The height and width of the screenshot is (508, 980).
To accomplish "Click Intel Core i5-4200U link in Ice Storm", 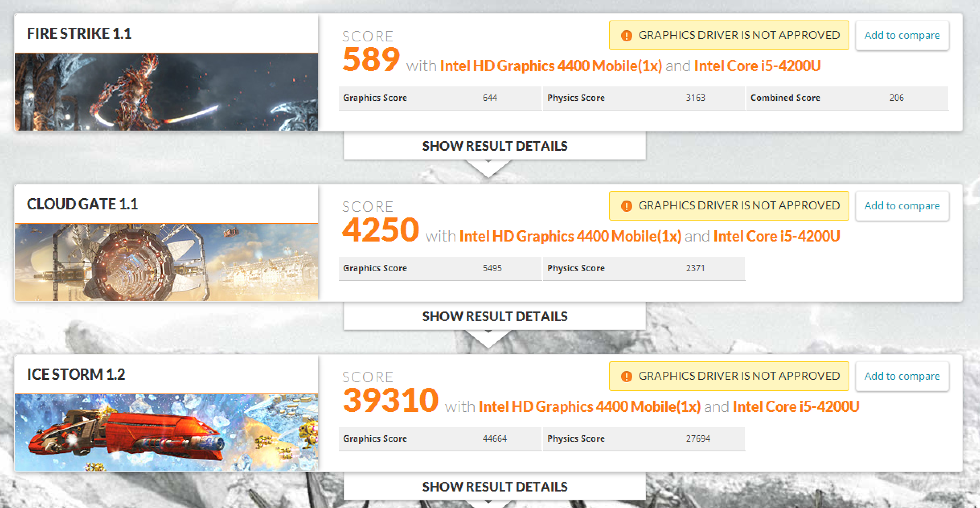I will tap(796, 407).
